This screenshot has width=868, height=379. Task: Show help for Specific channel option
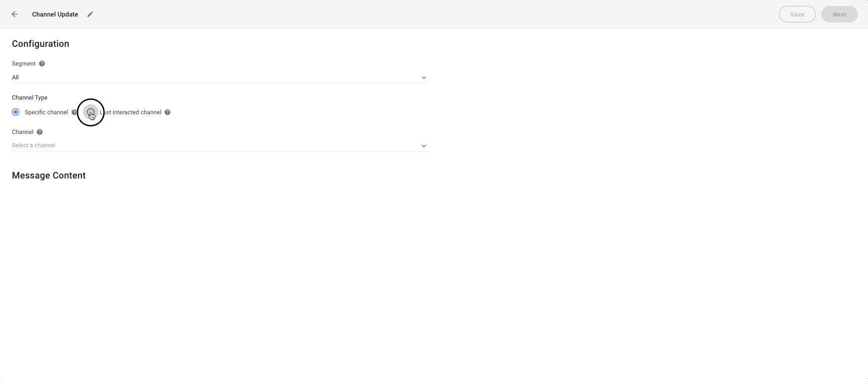[x=74, y=112]
